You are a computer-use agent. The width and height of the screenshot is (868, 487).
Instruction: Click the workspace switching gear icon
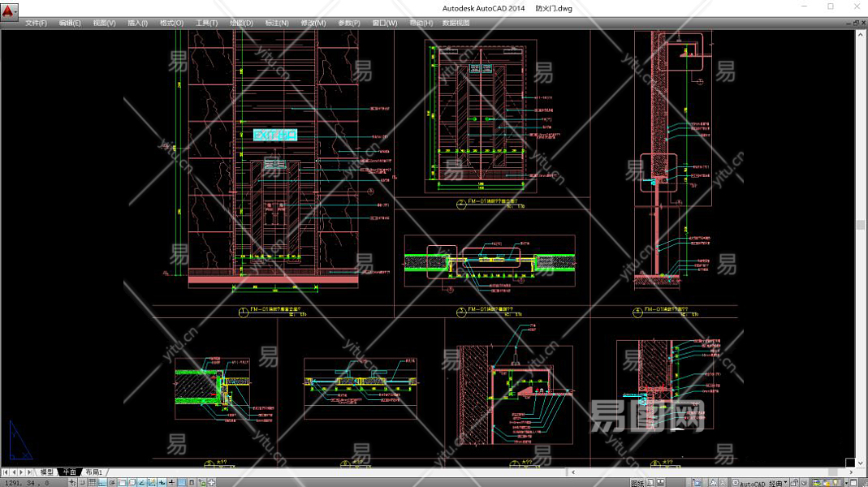click(x=734, y=483)
